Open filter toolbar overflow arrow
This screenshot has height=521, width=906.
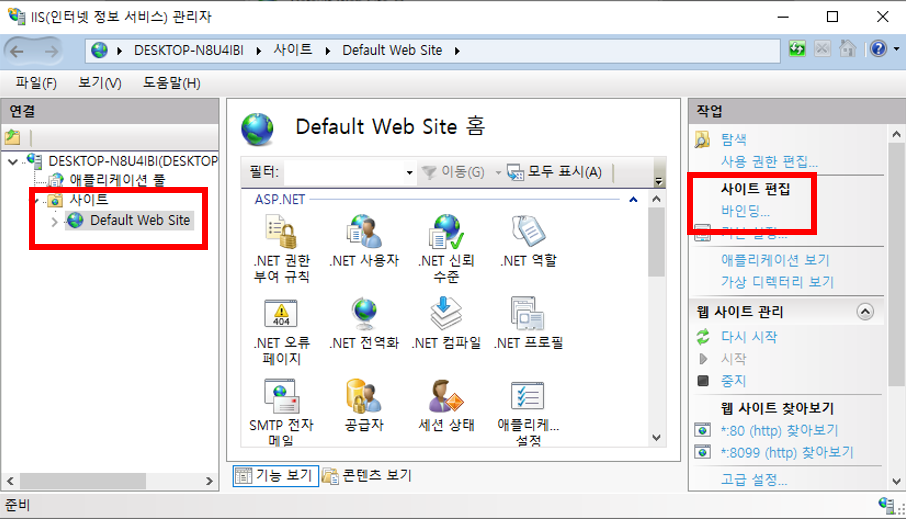click(658, 181)
